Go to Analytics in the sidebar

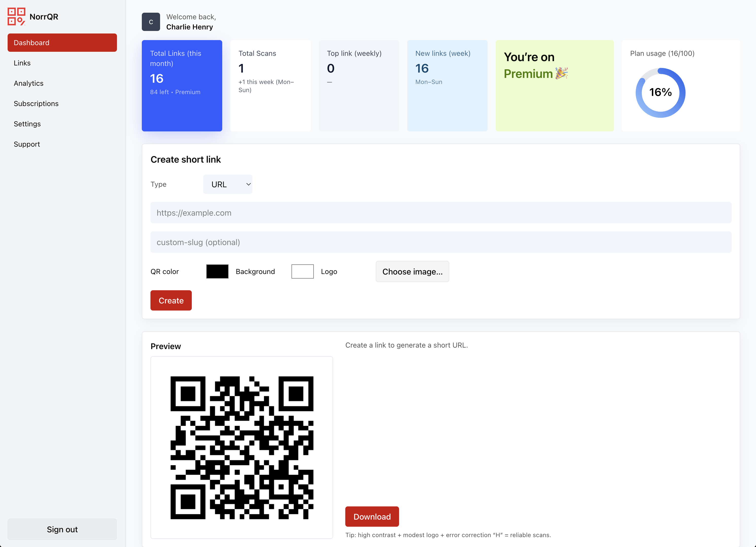(x=28, y=83)
